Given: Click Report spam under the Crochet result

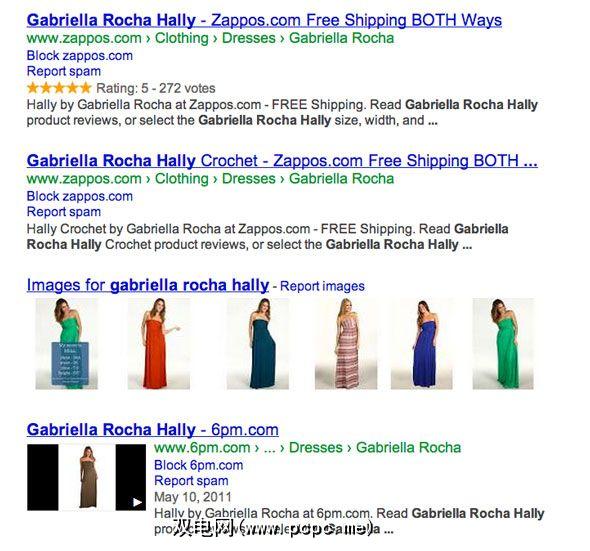Looking at the screenshot, I should coord(64,212).
